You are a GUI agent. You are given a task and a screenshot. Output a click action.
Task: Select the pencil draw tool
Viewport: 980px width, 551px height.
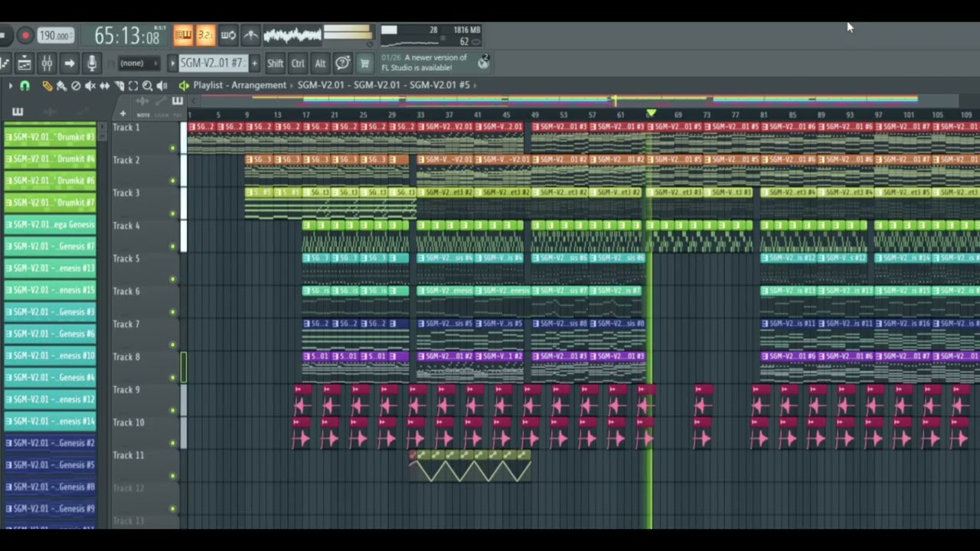(47, 86)
